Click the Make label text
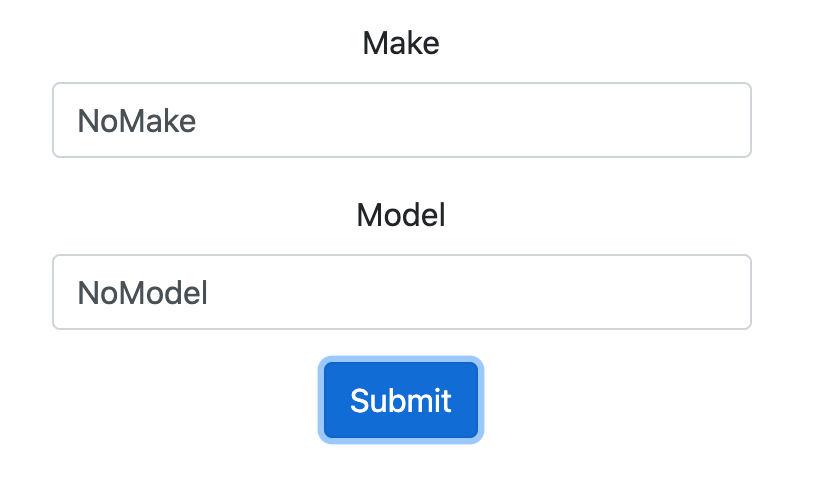The height and width of the screenshot is (492, 828). click(x=401, y=43)
